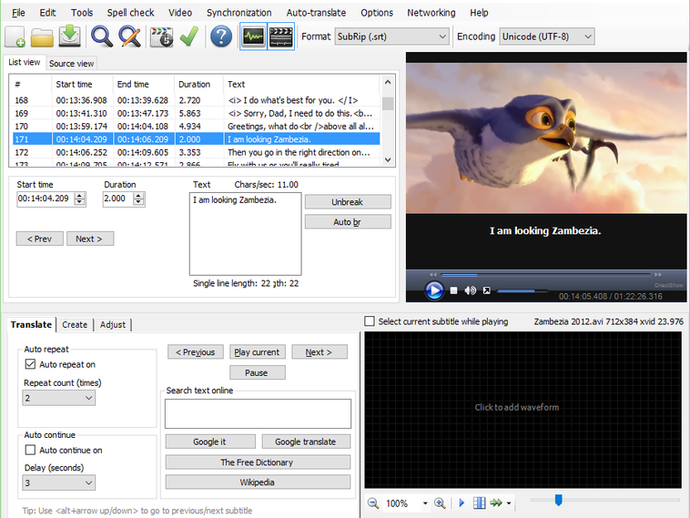The image size is (690, 518).
Task: Open visual sync clapperboard icon
Action: (x=161, y=37)
